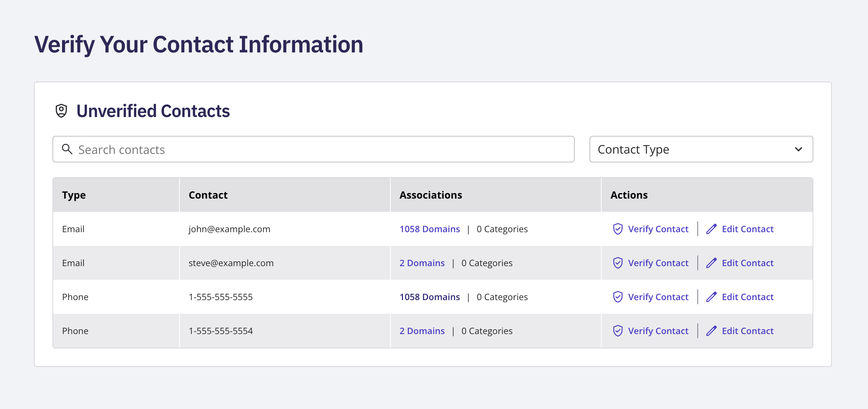This screenshot has height=409, width=868.
Task: Click the shield icon in steve@example.com row
Action: click(618, 263)
